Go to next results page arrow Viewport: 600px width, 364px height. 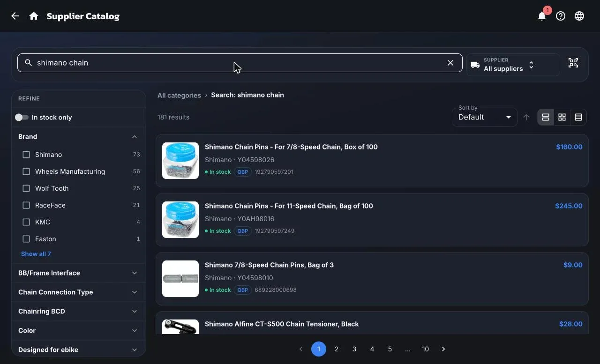(443, 349)
